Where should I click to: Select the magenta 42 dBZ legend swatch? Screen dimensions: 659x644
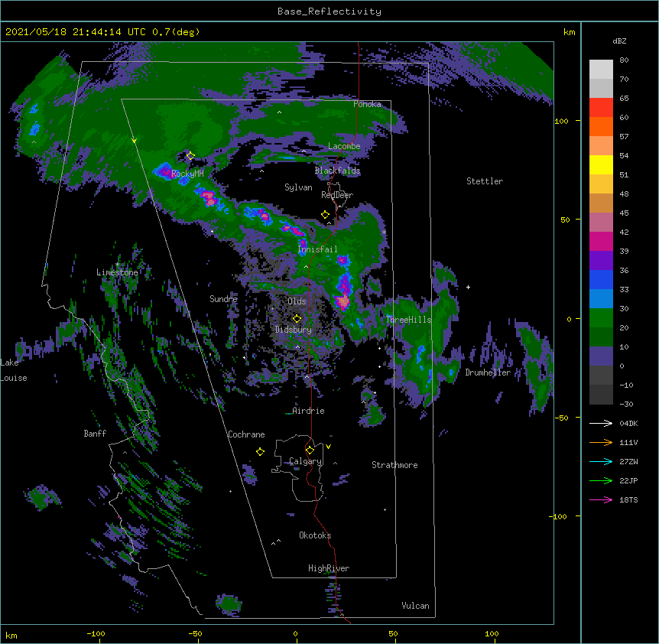pyautogui.click(x=601, y=241)
